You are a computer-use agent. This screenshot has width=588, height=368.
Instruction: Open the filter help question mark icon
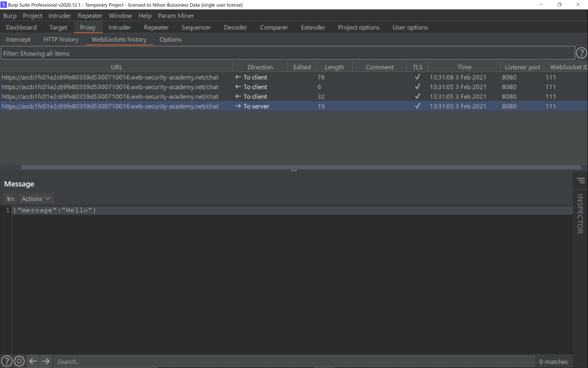(x=581, y=53)
